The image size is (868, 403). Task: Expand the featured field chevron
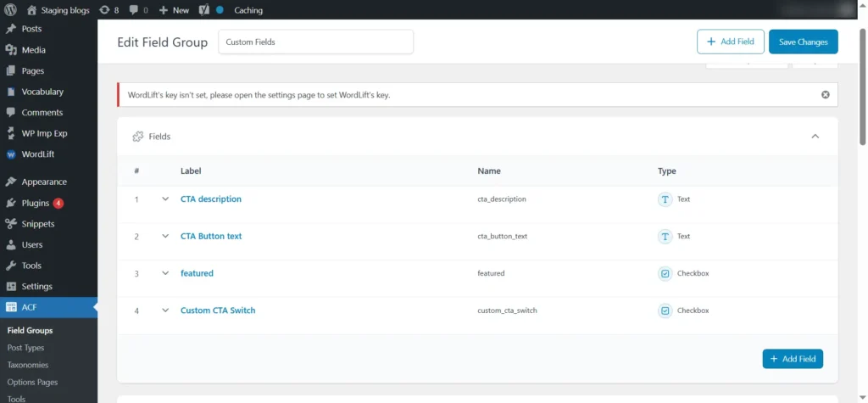(x=165, y=273)
